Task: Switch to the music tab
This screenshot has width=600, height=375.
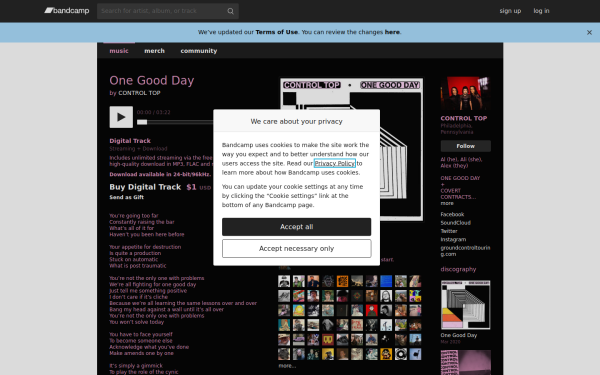Action: tap(119, 51)
